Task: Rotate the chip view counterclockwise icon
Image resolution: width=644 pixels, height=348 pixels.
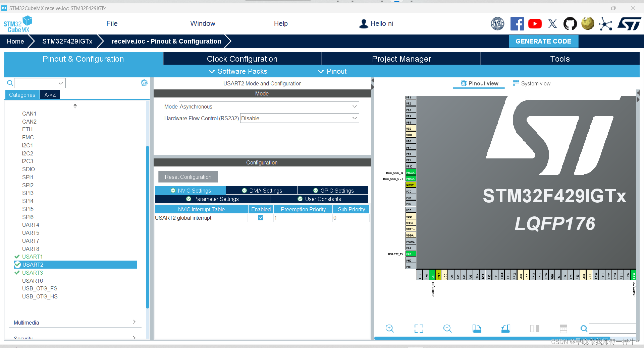Action: (x=506, y=329)
